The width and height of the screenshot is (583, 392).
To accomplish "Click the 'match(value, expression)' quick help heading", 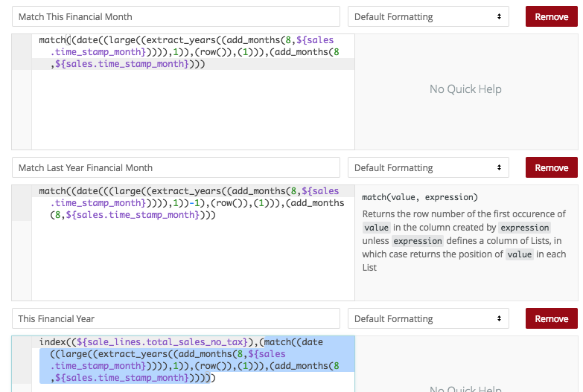I will tap(420, 197).
